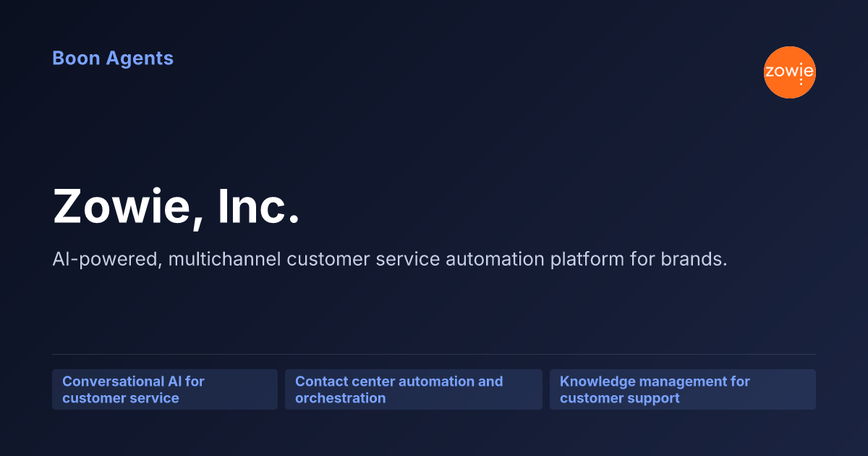Image resolution: width=868 pixels, height=456 pixels.
Task: Open the Contact center automation and orchestration tag
Action: click(x=414, y=389)
